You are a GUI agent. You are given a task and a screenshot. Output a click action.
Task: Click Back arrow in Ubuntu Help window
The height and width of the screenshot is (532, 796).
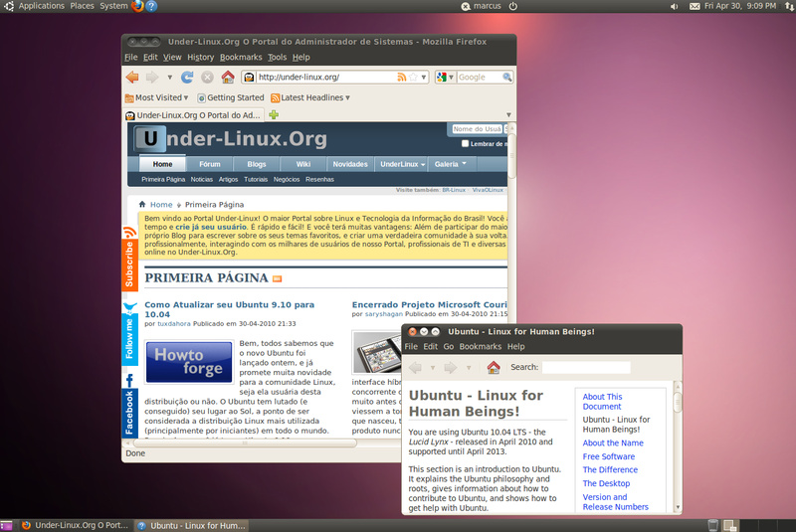(415, 367)
